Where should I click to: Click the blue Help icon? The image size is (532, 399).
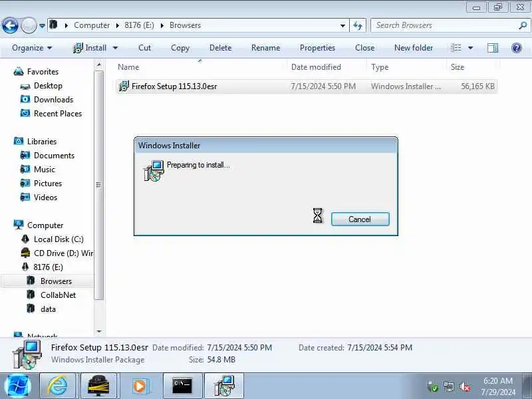coord(517,48)
